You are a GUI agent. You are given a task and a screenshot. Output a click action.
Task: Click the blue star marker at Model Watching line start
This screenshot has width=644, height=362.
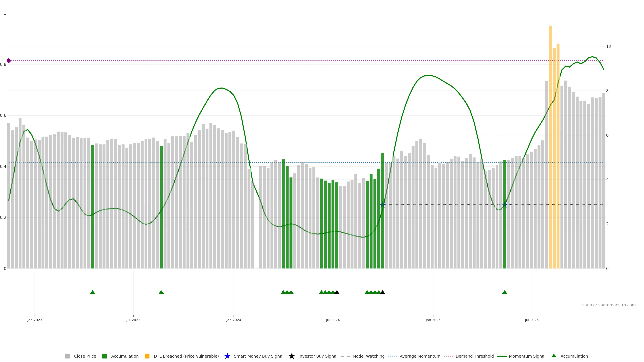tap(383, 205)
